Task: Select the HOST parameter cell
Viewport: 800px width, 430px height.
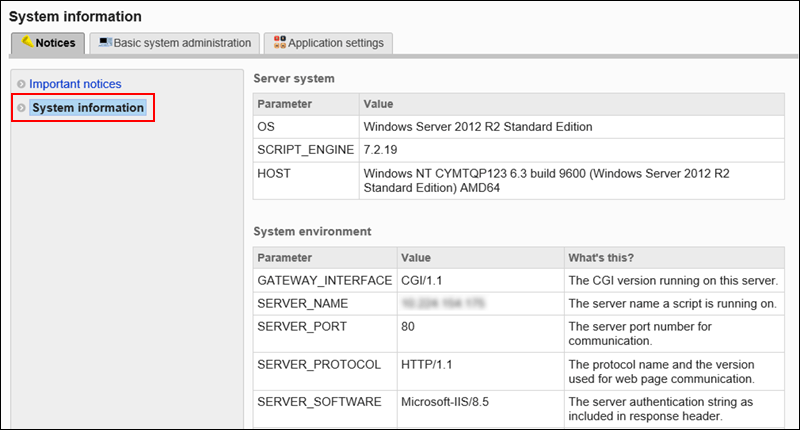Action: (306, 181)
